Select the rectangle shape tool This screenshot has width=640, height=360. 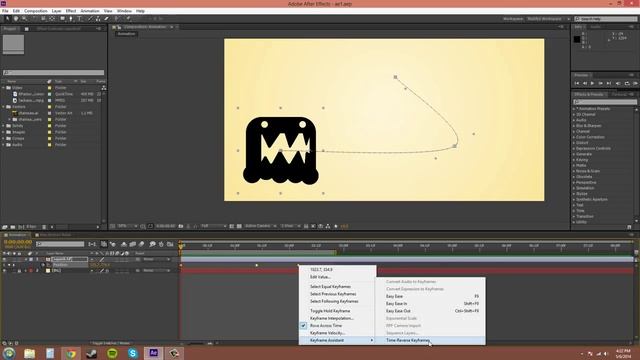coord(62,18)
